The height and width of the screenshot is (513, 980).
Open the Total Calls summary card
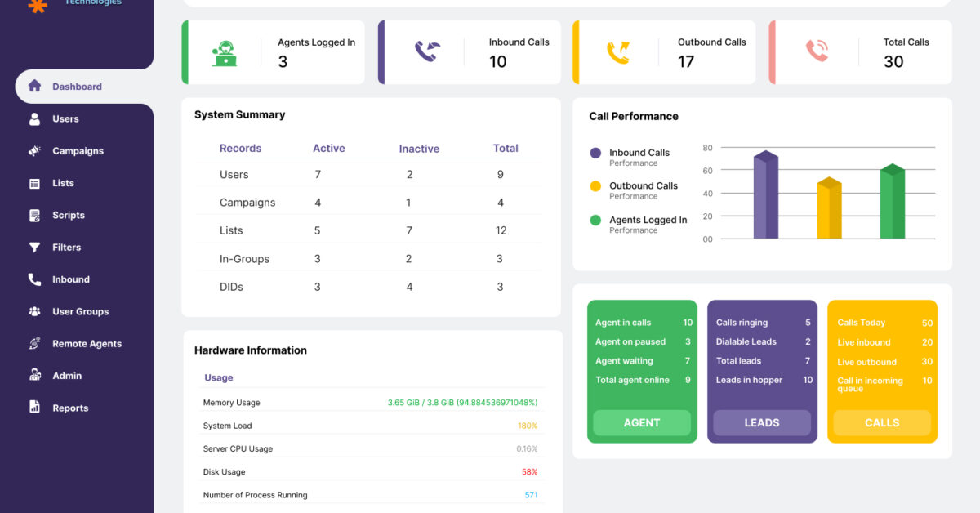coord(862,52)
